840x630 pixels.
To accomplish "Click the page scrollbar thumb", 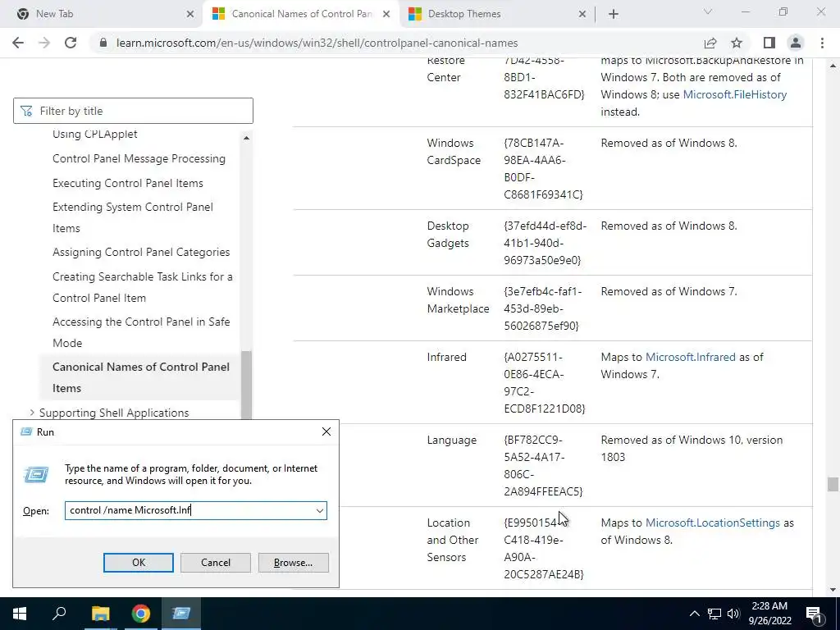I will coord(832,484).
